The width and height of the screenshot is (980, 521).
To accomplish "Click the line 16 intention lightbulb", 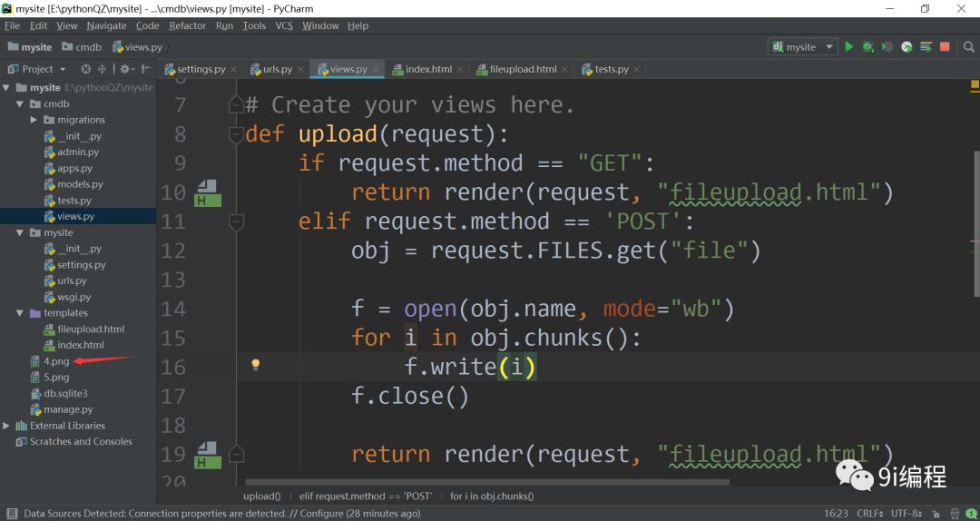I will [x=255, y=365].
